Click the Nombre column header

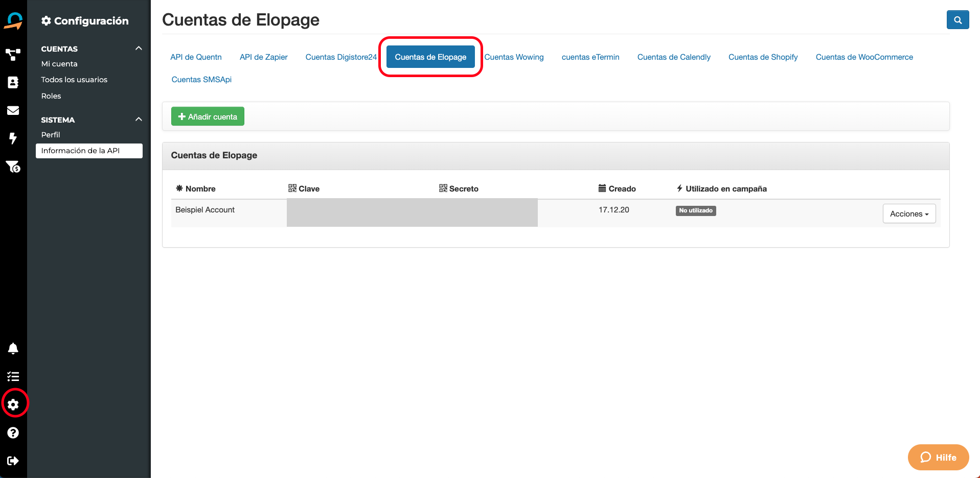coord(196,188)
